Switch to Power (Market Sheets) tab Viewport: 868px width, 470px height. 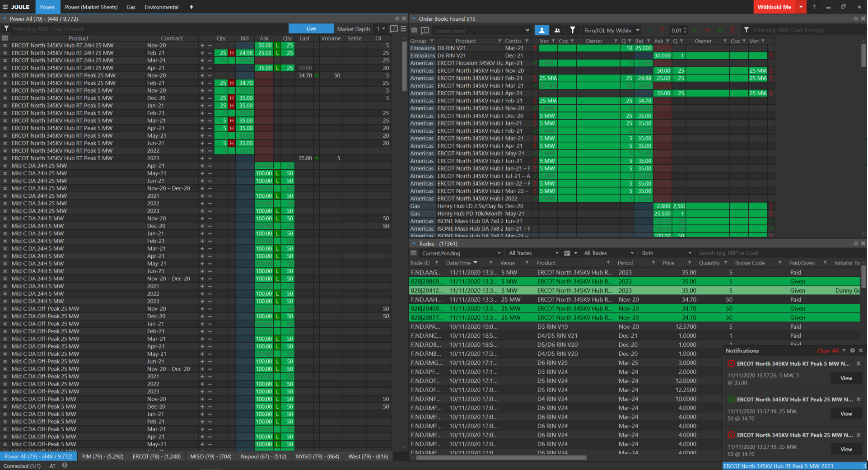pos(91,7)
